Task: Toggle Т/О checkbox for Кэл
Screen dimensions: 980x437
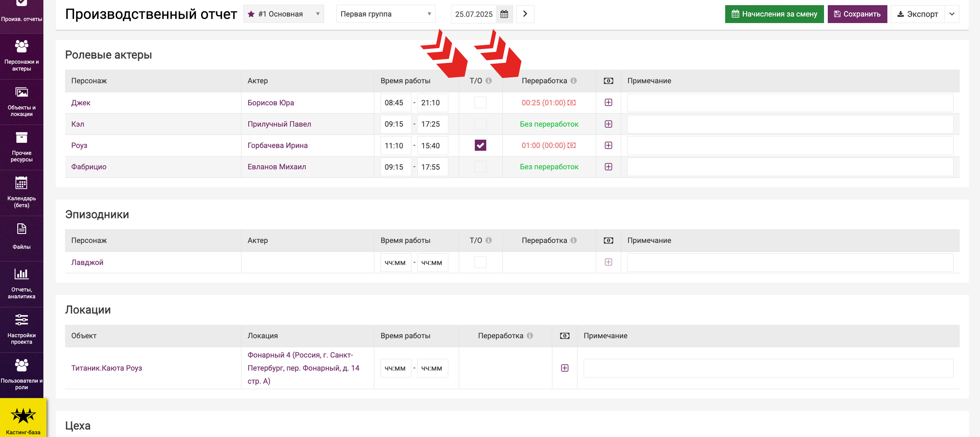Action: point(480,124)
